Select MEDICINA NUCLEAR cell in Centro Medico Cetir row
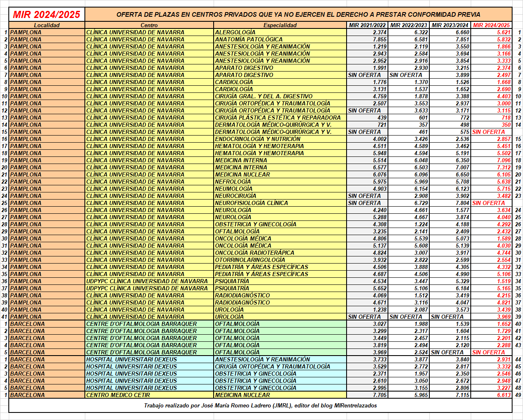Viewport: 523px width, 420px height. (x=280, y=395)
